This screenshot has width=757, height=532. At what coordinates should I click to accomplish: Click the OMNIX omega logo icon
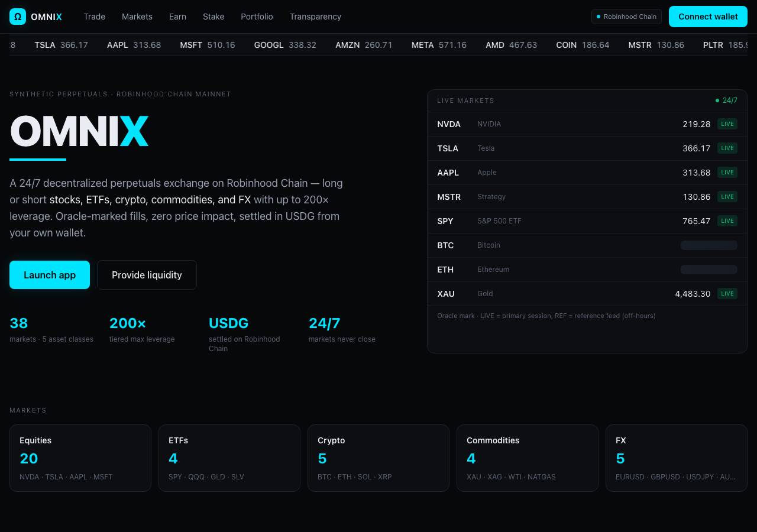[x=18, y=17]
